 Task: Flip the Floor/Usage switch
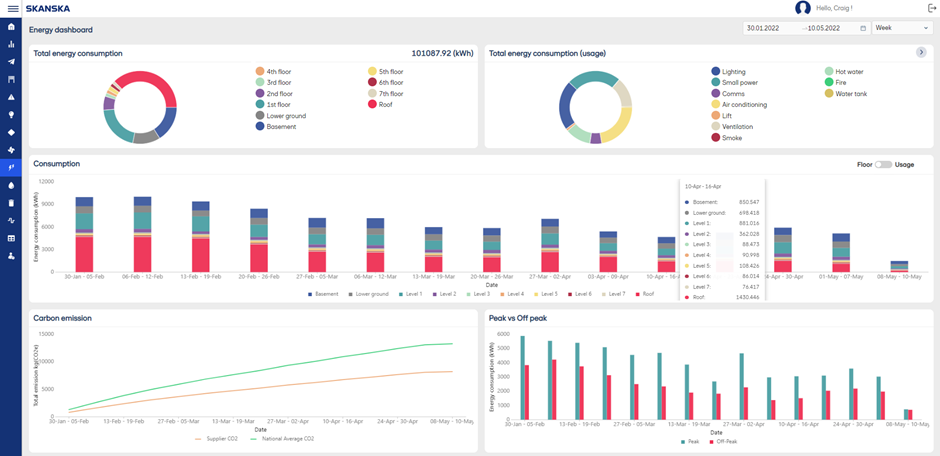point(883,164)
